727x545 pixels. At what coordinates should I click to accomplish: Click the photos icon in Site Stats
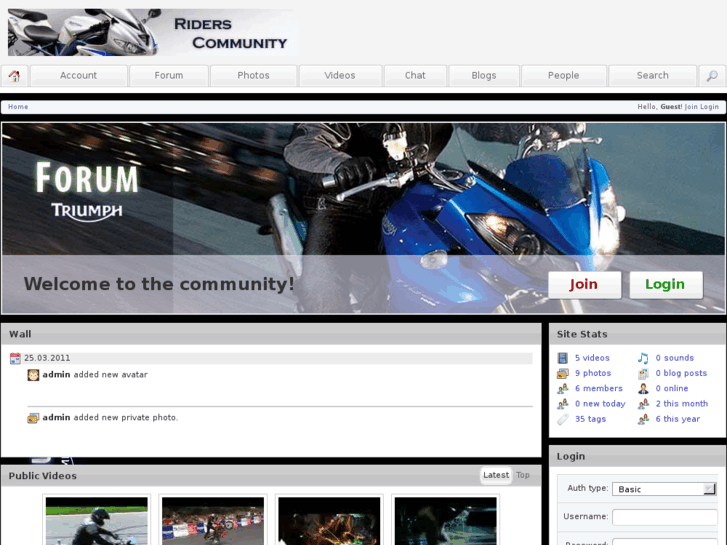pyautogui.click(x=562, y=373)
